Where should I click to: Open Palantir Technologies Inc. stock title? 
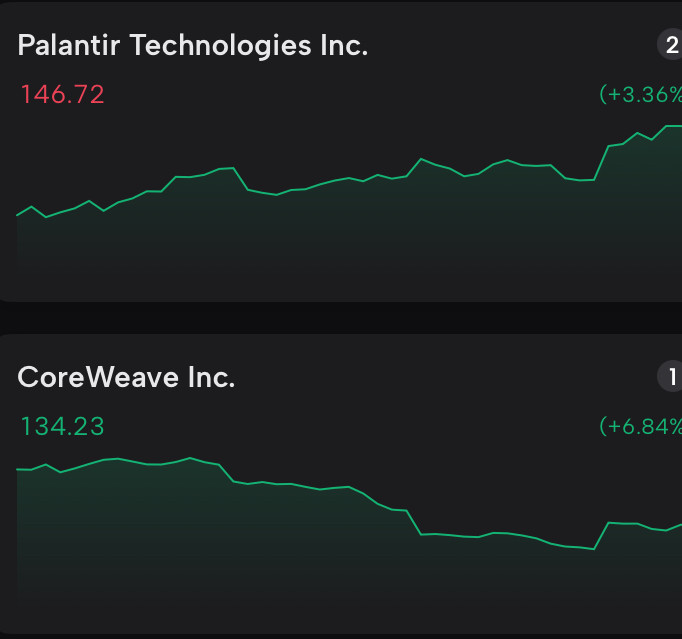(x=193, y=45)
